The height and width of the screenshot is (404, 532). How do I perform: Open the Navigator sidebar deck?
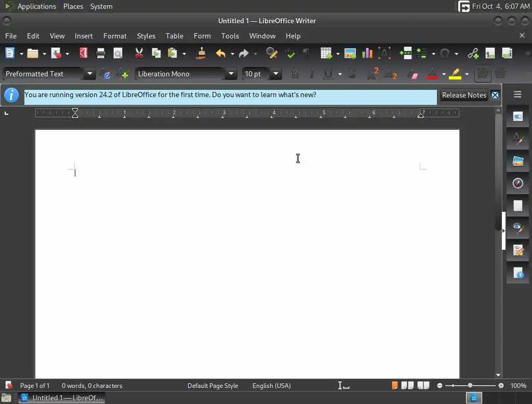point(517,183)
